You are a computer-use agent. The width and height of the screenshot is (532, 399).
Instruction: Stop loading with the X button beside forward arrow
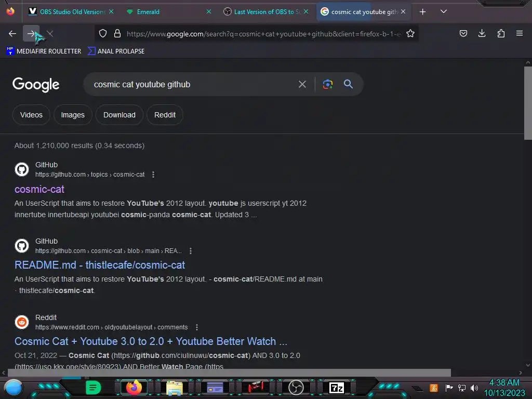pyautogui.click(x=50, y=34)
